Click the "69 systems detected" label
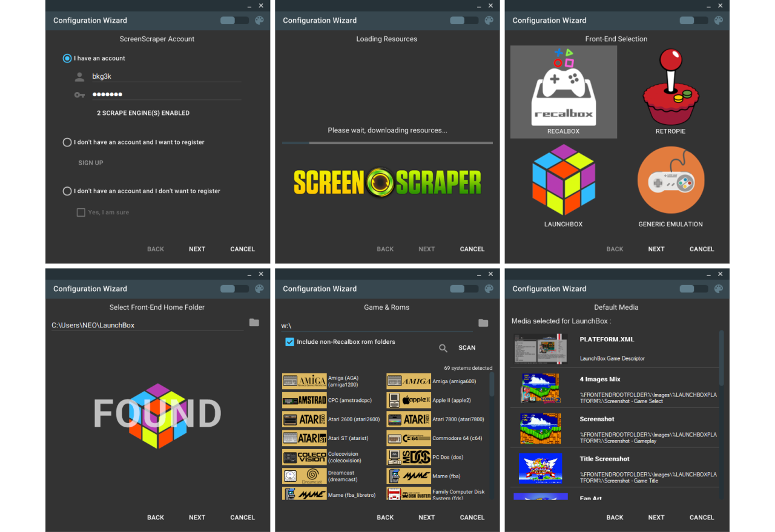 (x=468, y=368)
